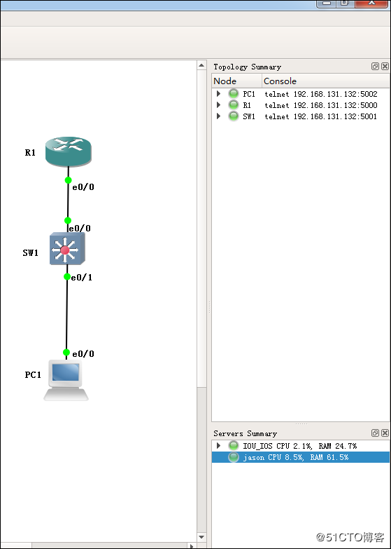The image size is (391, 549).
Task: Click the green status light beside SW1
Action: tap(233, 116)
